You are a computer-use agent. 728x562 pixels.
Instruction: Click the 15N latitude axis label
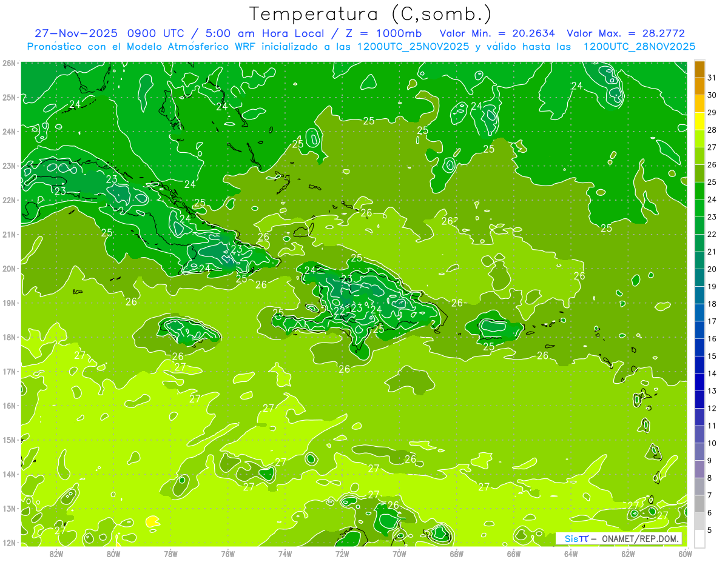9,440
